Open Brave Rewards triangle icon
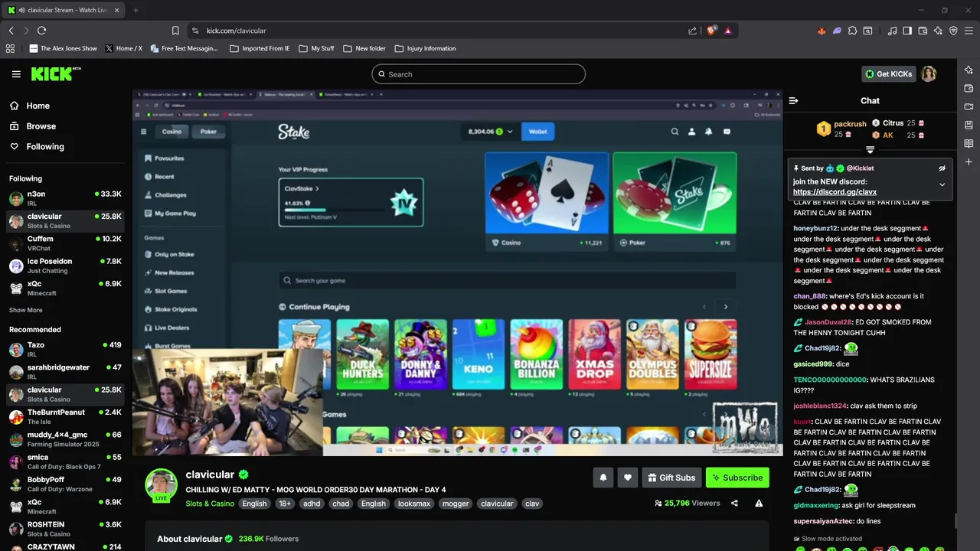Viewport: 980px width, 551px height. [727, 31]
